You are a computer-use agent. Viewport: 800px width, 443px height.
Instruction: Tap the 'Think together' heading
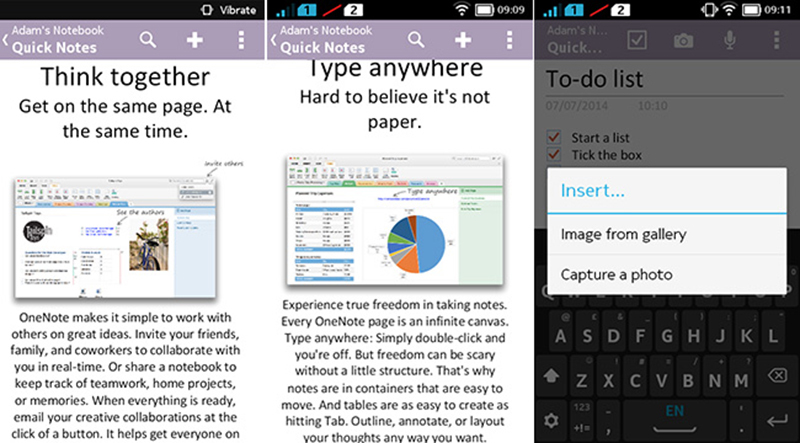point(125,77)
